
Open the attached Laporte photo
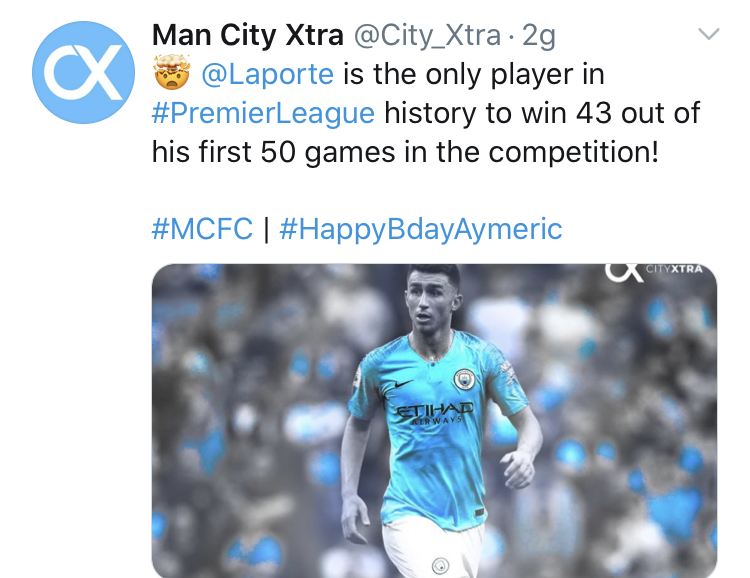[434, 421]
